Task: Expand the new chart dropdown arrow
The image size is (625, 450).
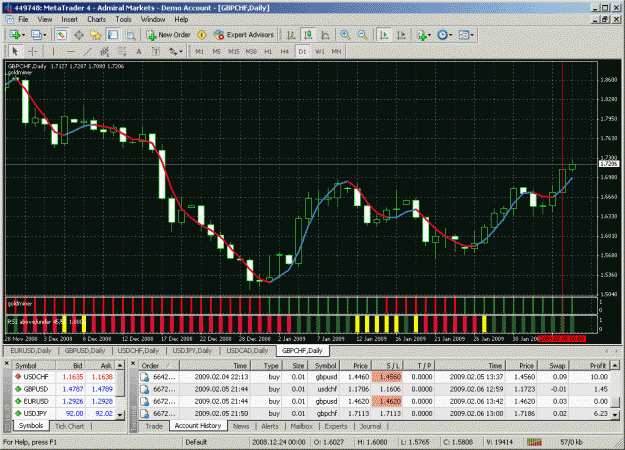Action: pos(24,35)
